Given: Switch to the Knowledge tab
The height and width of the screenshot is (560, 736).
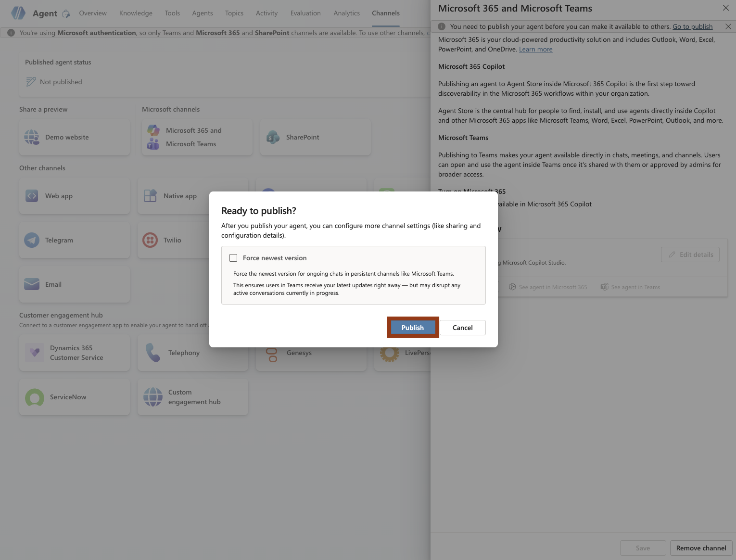Looking at the screenshot, I should 136,13.
